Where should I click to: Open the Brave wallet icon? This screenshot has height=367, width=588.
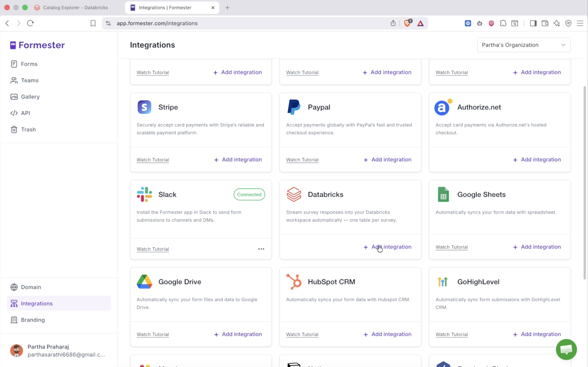[x=545, y=23]
